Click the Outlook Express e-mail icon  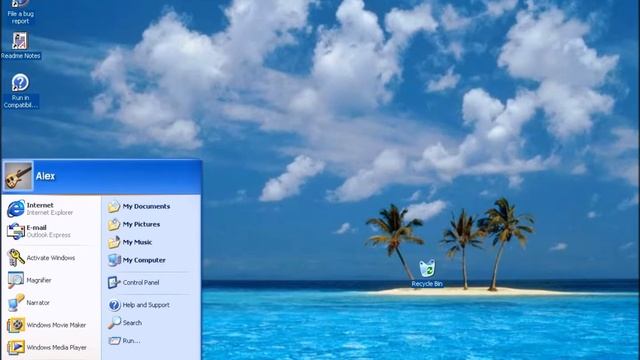(x=16, y=231)
